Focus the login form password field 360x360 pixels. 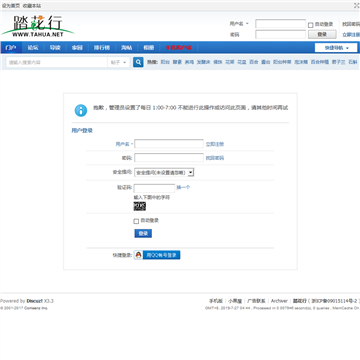169,158
